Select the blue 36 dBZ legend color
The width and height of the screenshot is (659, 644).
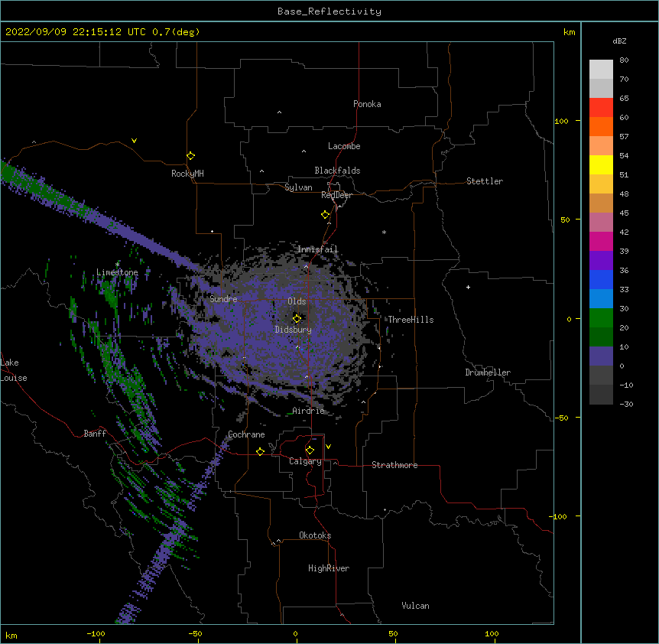601,279
